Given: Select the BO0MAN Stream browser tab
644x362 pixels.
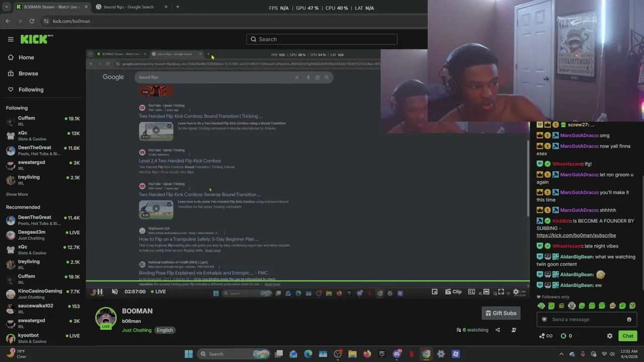Looking at the screenshot, I should 51,7.
